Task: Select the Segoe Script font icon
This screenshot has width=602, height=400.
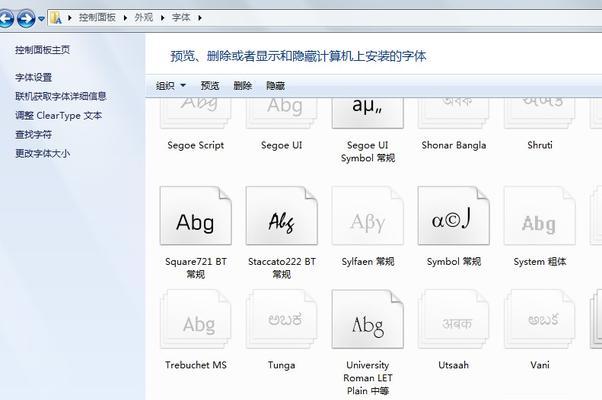Action: pyautogui.click(x=196, y=112)
